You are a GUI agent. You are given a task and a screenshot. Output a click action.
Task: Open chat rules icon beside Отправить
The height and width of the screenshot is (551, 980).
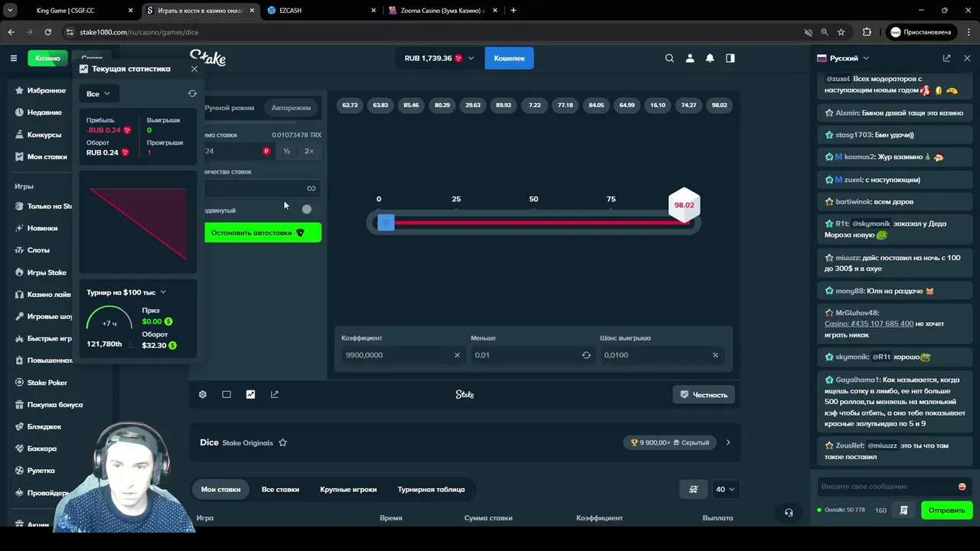(904, 510)
